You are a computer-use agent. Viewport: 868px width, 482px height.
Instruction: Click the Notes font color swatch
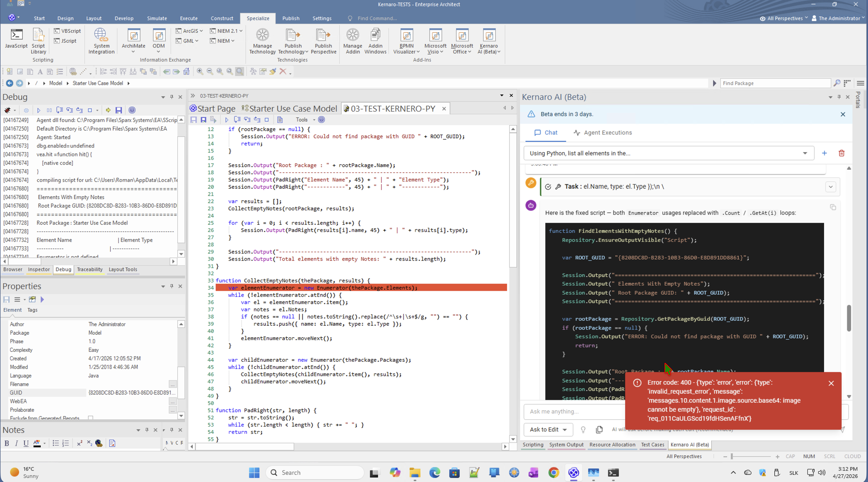click(37, 443)
